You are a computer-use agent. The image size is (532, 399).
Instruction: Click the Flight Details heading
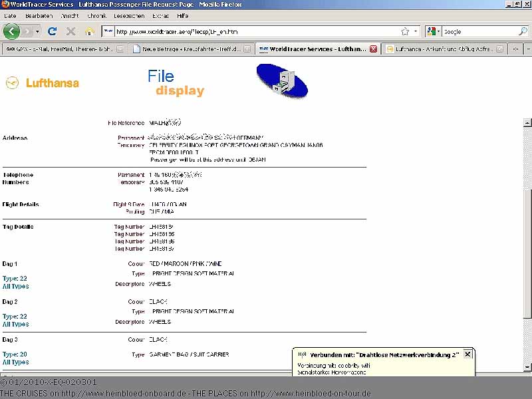pos(21,204)
